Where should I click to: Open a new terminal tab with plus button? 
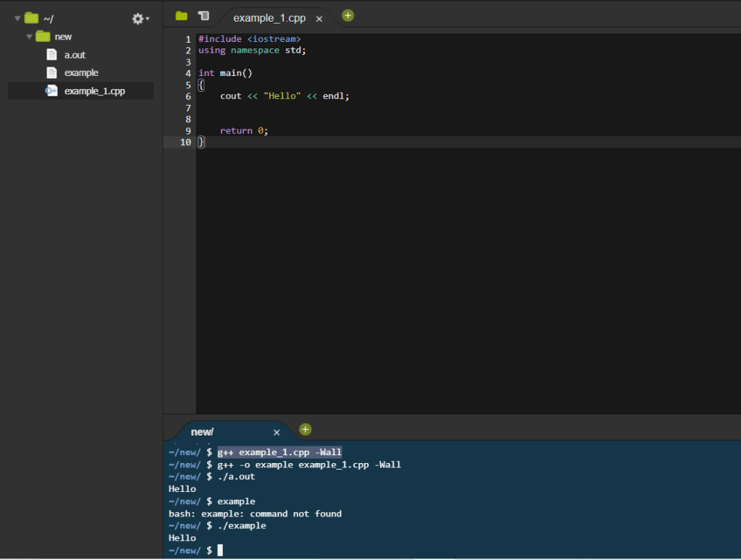point(305,429)
